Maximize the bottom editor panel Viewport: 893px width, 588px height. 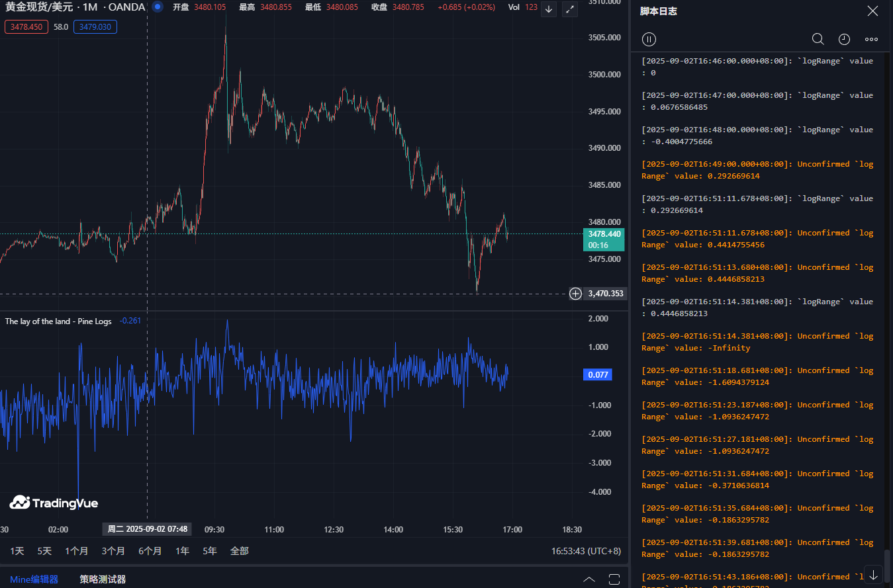coord(614,579)
